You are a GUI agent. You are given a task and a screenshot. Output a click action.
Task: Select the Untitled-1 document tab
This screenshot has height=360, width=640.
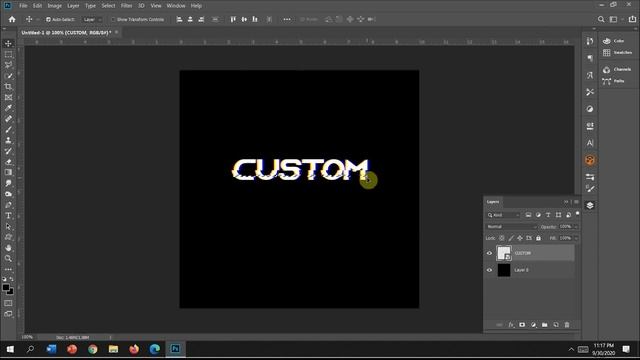pyautogui.click(x=66, y=32)
